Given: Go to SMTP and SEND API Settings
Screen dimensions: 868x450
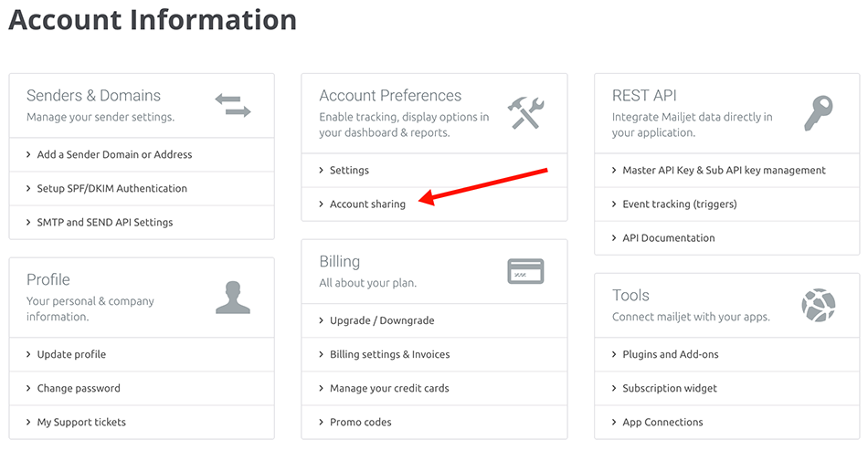Looking at the screenshot, I should point(142,222).
